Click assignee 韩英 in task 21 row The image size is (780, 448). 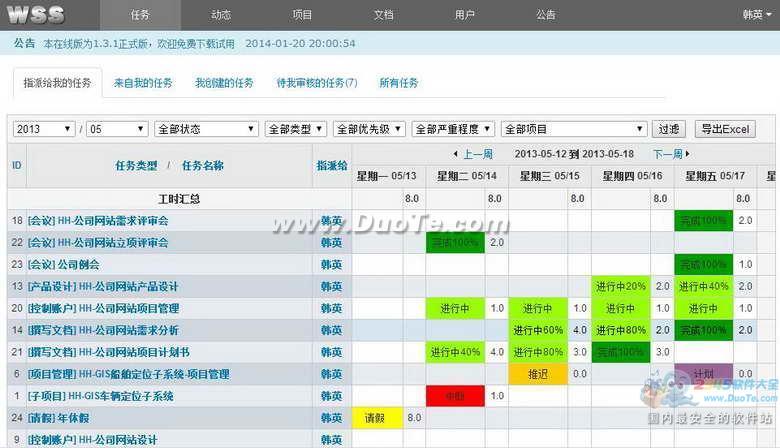tap(331, 352)
